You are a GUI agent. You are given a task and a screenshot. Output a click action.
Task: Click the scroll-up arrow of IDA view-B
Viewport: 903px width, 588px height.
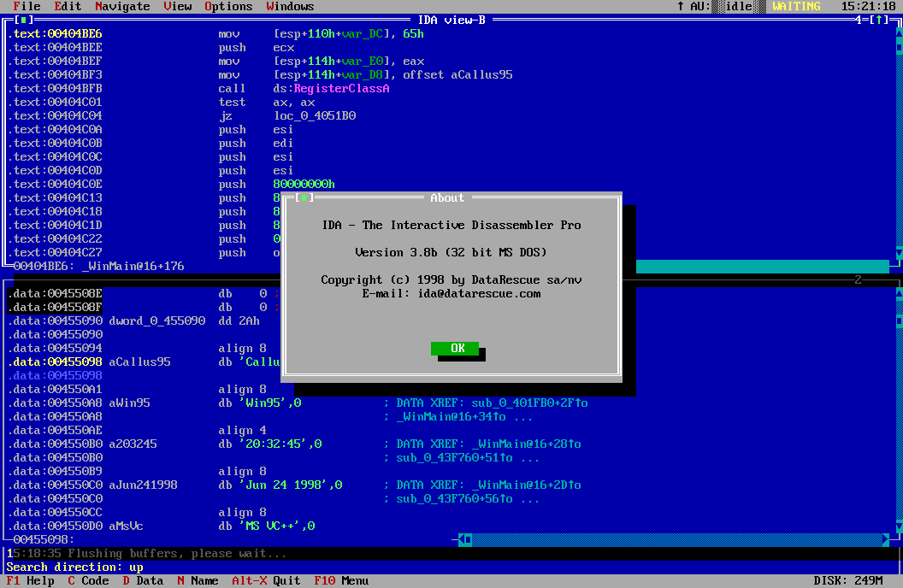(x=899, y=34)
